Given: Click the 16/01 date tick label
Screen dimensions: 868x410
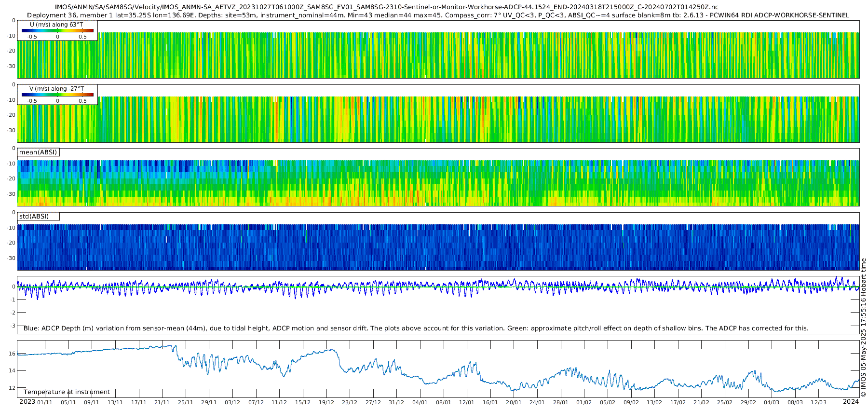Looking at the screenshot, I should click(490, 402).
